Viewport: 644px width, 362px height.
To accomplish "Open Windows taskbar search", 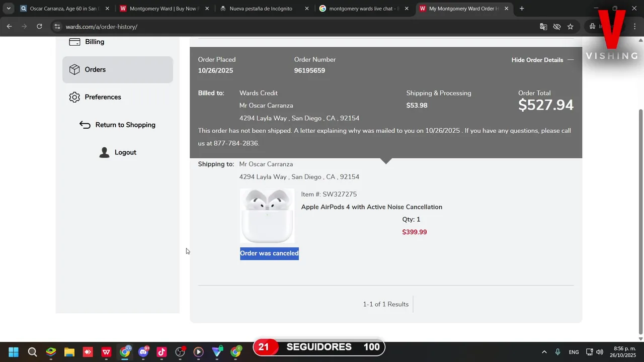I will pos(32,352).
